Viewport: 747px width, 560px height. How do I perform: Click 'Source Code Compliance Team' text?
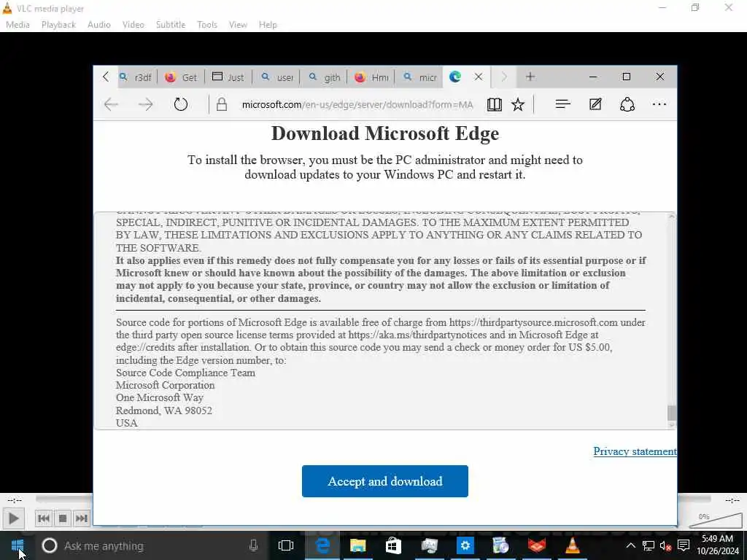(185, 373)
